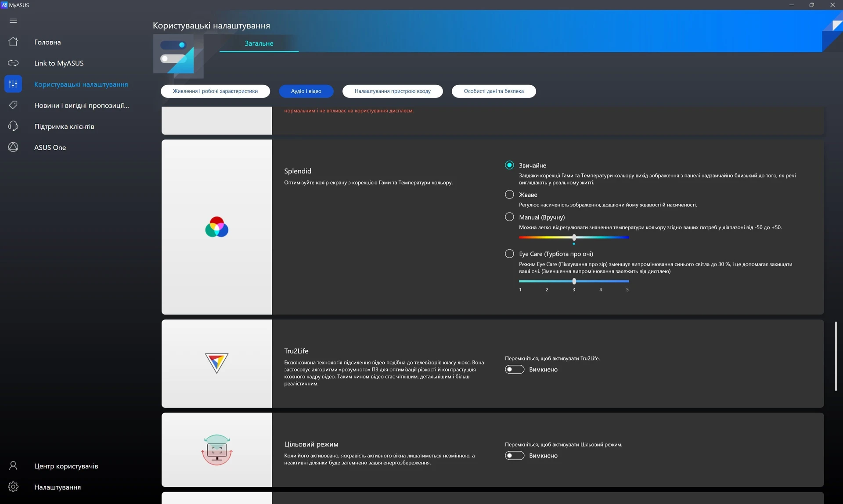Screen dimensions: 843x504
Task: Click the Аудіо і відео button
Action: [x=306, y=91]
